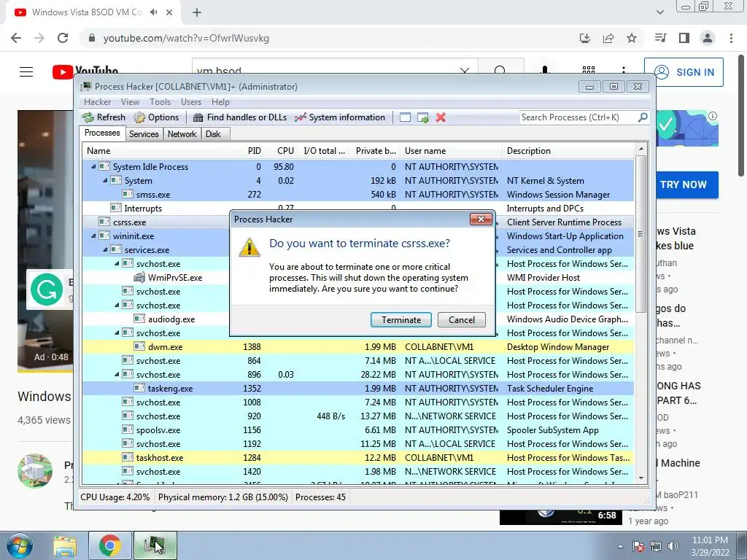Switch to the Network tab
Image resolution: width=747 pixels, height=560 pixels.
click(182, 134)
